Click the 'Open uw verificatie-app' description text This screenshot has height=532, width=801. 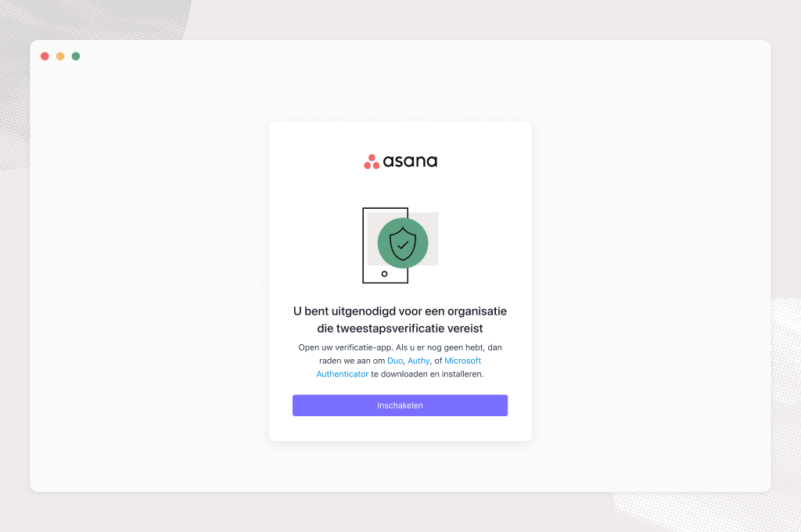345,347
